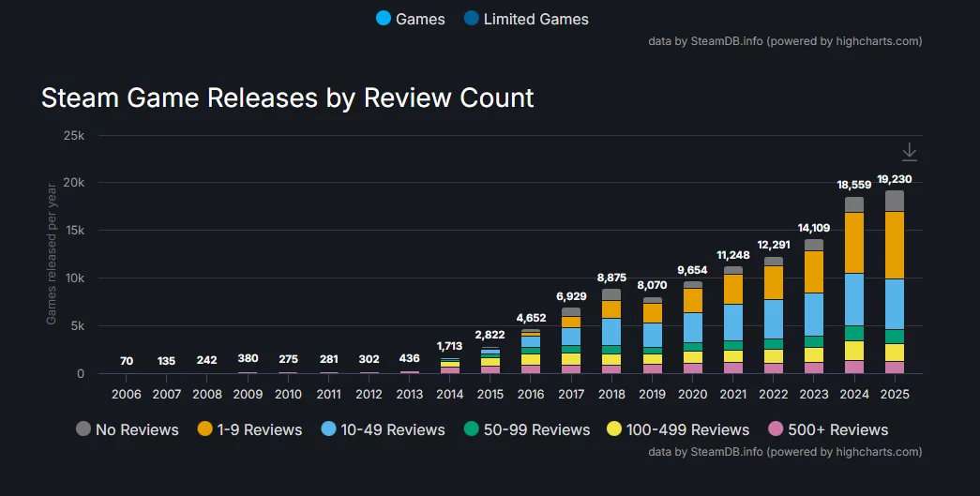
Task: Hide the No Reviews series
Action: click(x=127, y=429)
